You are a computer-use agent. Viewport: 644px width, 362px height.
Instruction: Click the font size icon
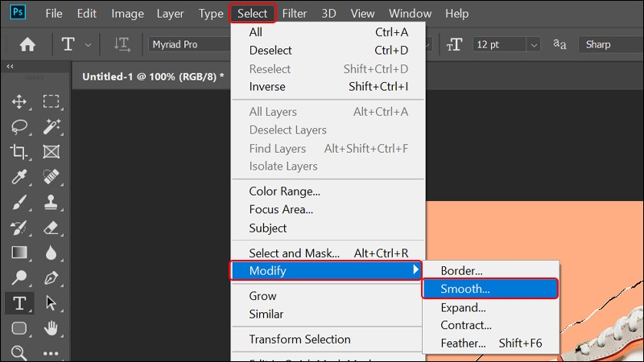coord(454,44)
